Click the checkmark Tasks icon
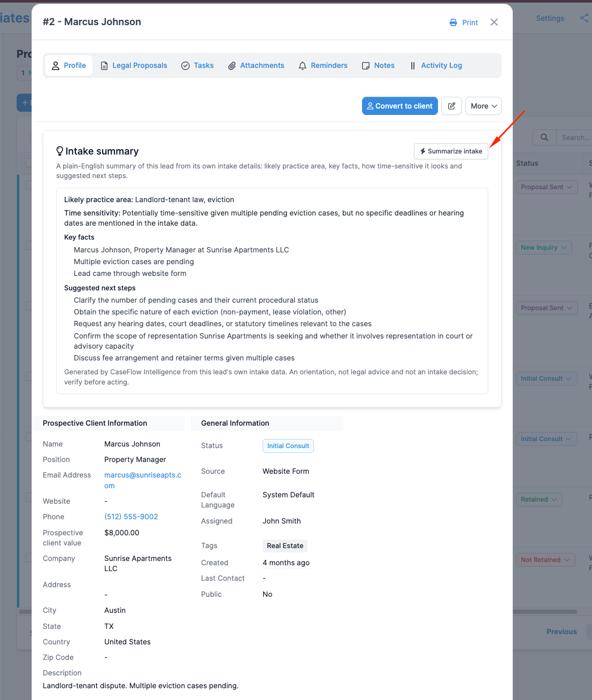Viewport: 592px width, 700px height. tap(186, 66)
